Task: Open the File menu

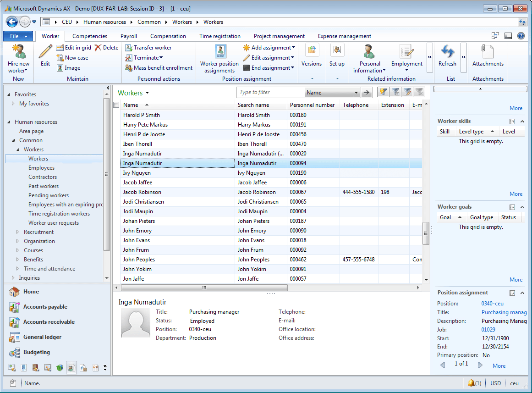Action: 18,36
